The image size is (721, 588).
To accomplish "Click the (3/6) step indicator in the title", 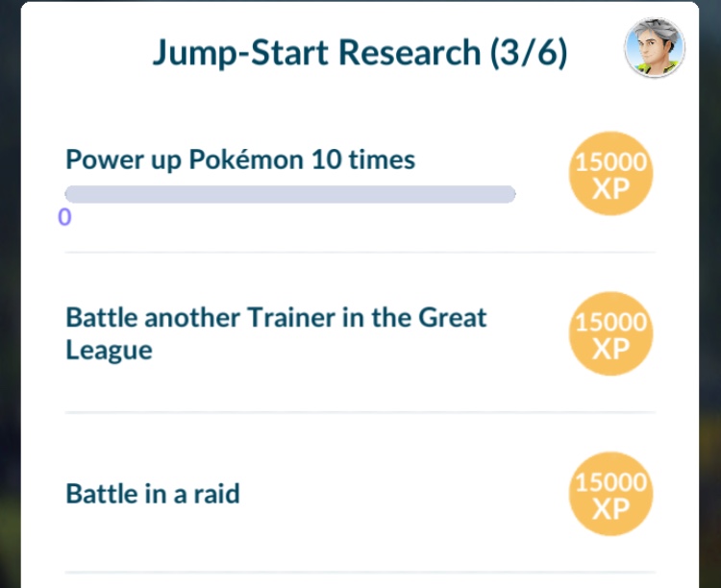I will pyautogui.click(x=528, y=53).
